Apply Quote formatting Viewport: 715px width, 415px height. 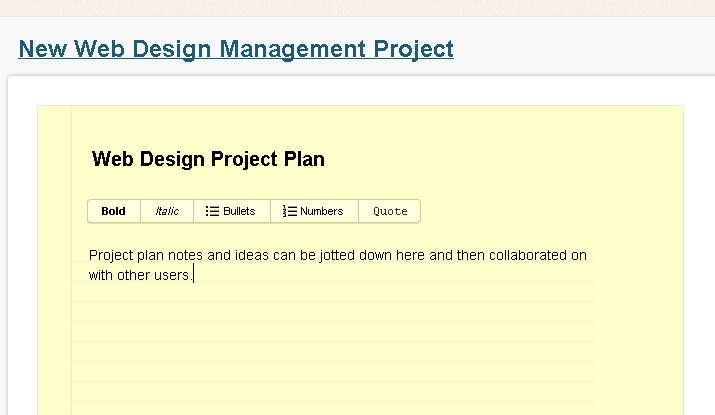pyautogui.click(x=390, y=211)
